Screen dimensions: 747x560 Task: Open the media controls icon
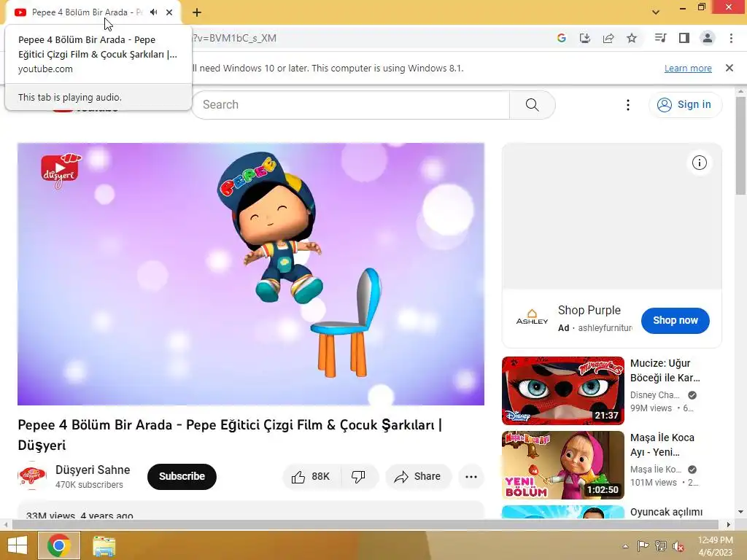coord(660,38)
